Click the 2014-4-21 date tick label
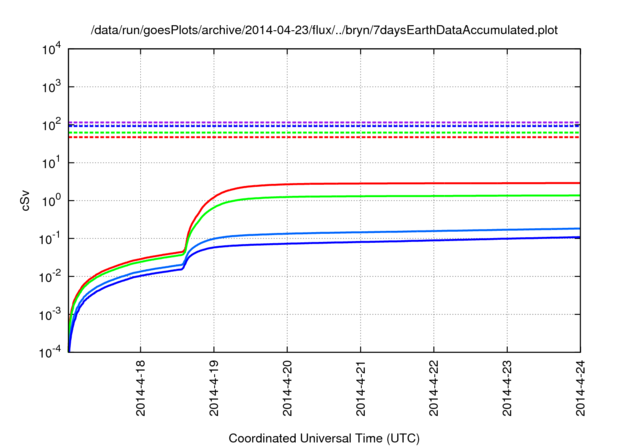 360,388
